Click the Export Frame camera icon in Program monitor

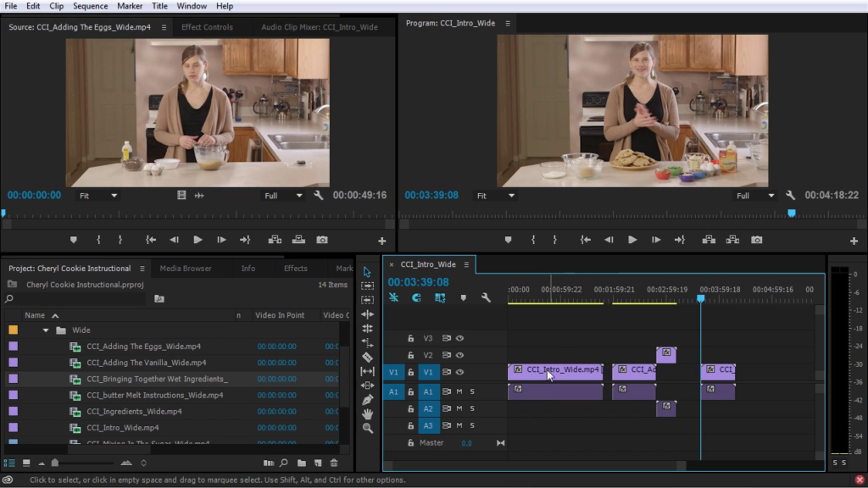(756, 240)
